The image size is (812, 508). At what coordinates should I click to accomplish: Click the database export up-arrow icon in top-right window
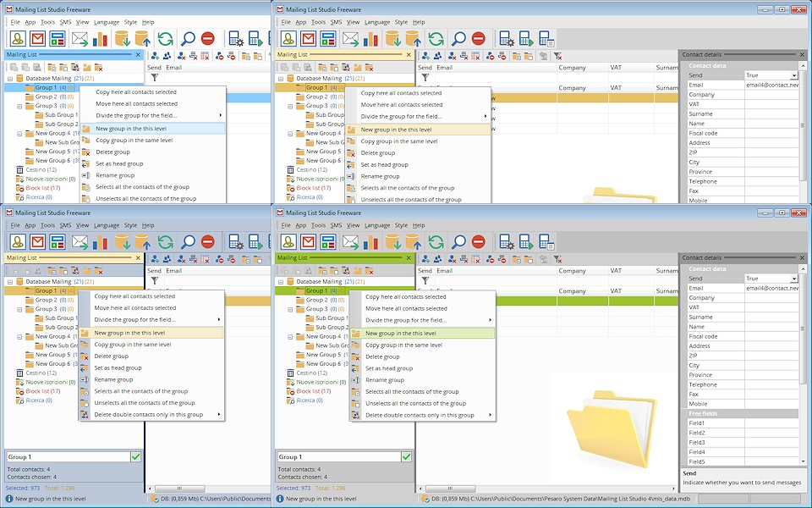click(x=413, y=39)
